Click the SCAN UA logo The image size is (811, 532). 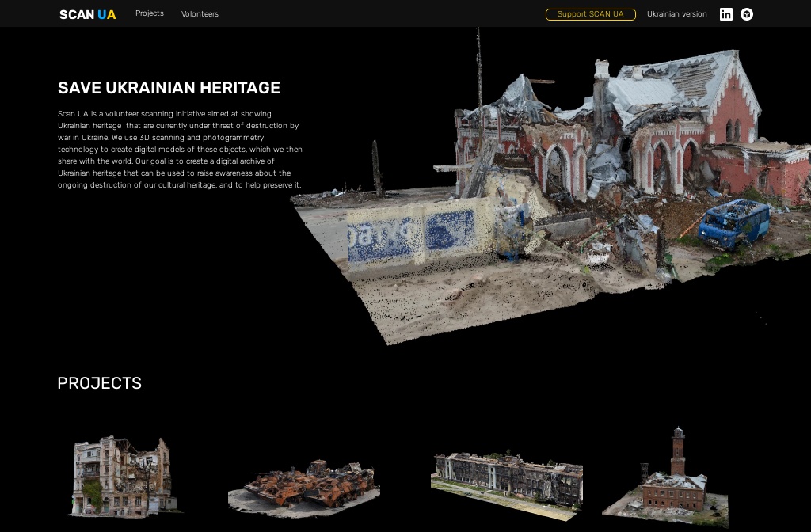pos(87,14)
